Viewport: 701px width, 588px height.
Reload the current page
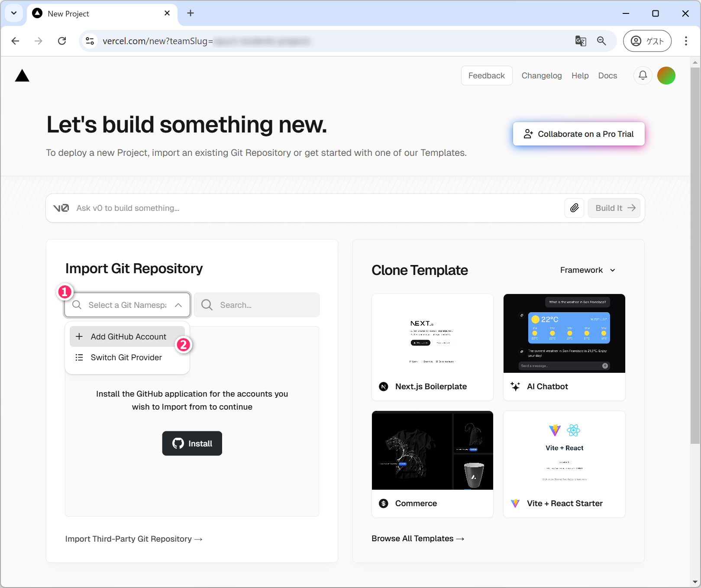[x=62, y=41]
